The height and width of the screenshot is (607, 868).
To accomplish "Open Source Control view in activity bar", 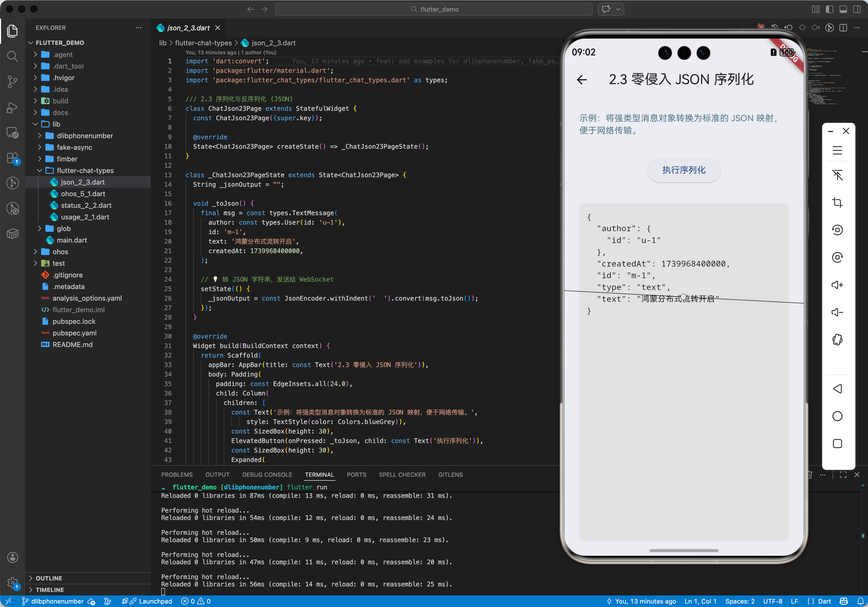I will tap(12, 81).
